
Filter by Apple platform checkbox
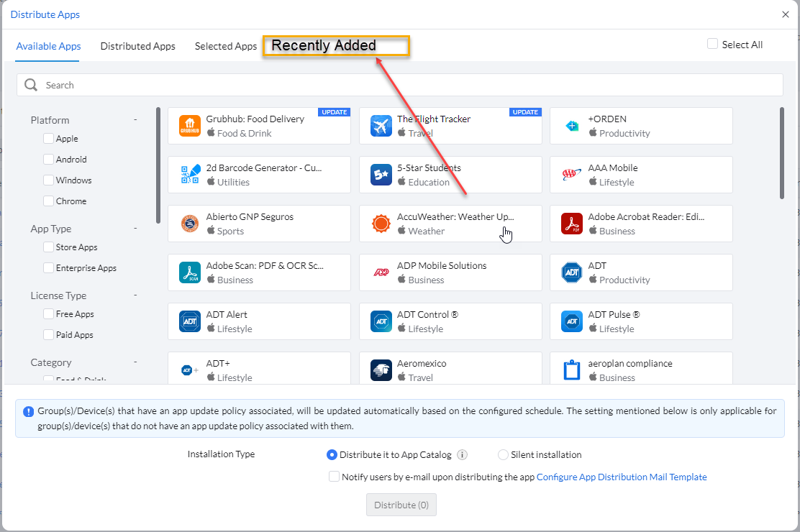point(48,138)
